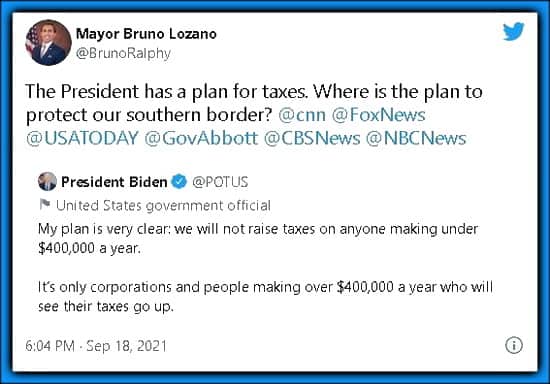
Task: Open the 6:04 PM Sep 18, 2021 timestamp
Action: coord(96,346)
